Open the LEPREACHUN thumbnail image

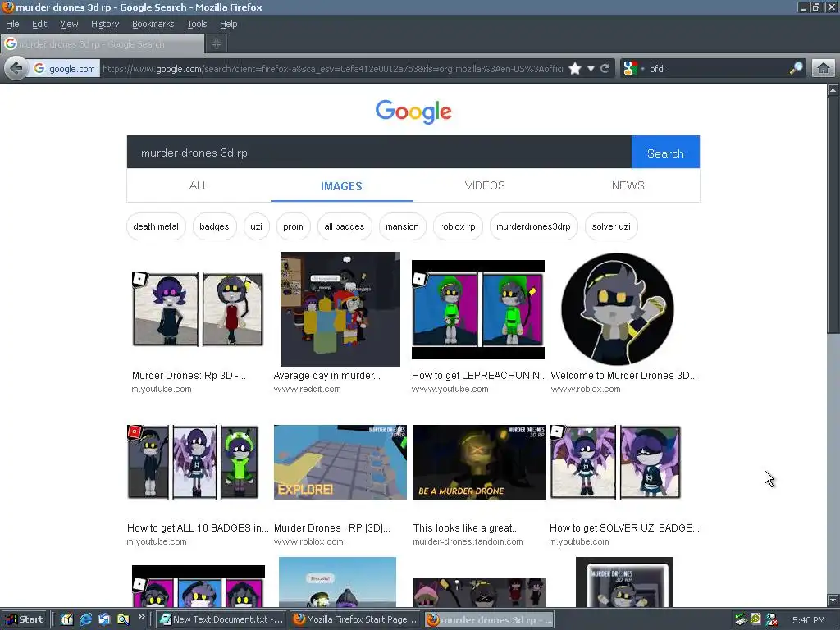pos(478,309)
